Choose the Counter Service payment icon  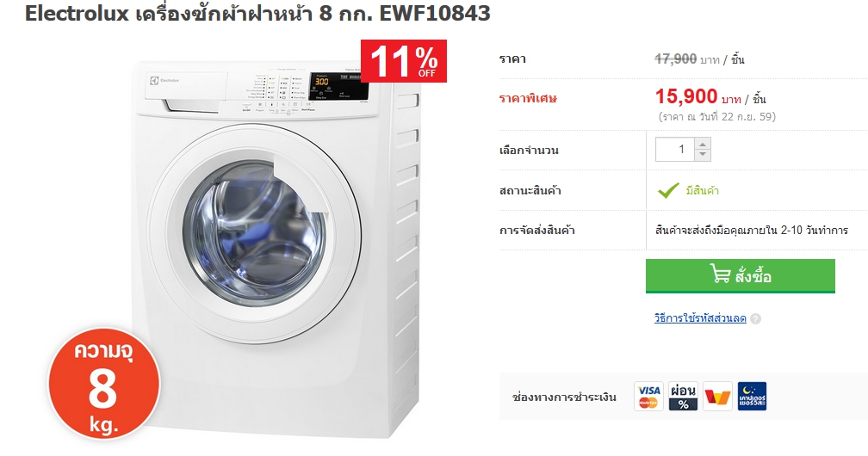(x=752, y=397)
